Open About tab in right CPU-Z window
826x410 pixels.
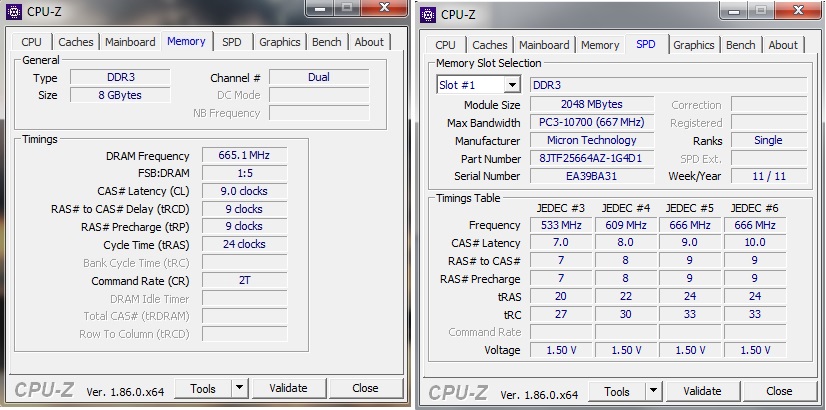pos(783,45)
